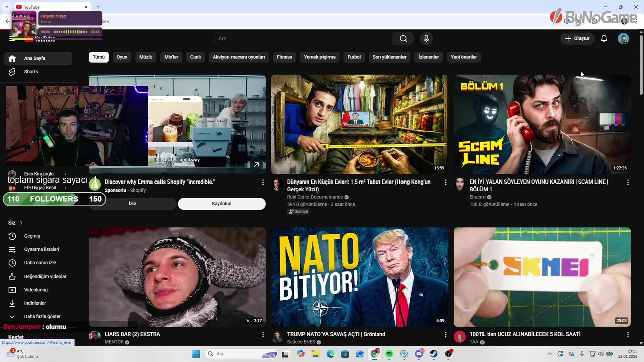
Task: Open İndirilenler page
Action: coord(38,303)
